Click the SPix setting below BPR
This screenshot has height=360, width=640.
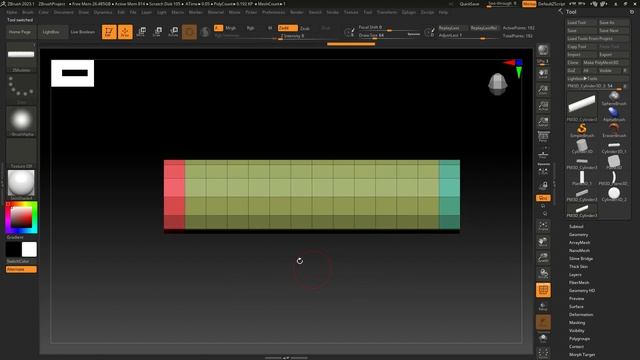coord(543,62)
